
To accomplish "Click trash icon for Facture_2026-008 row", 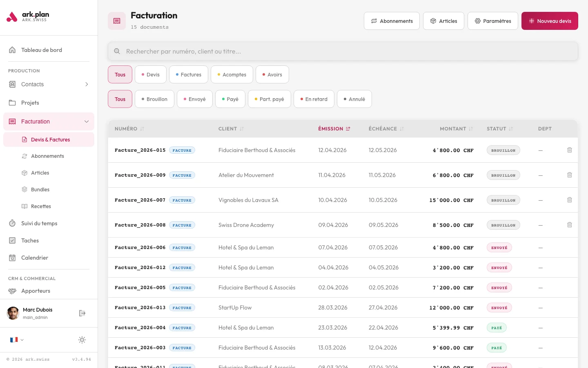I will 569,225.
